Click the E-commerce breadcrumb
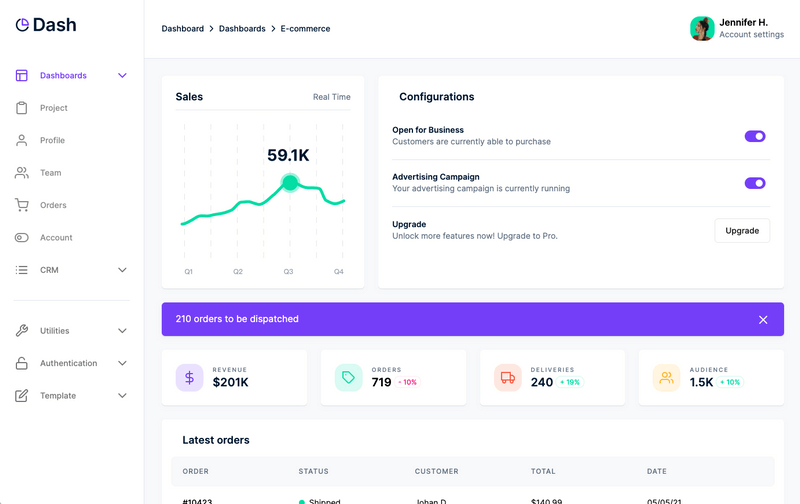This screenshot has height=504, width=800. point(305,29)
